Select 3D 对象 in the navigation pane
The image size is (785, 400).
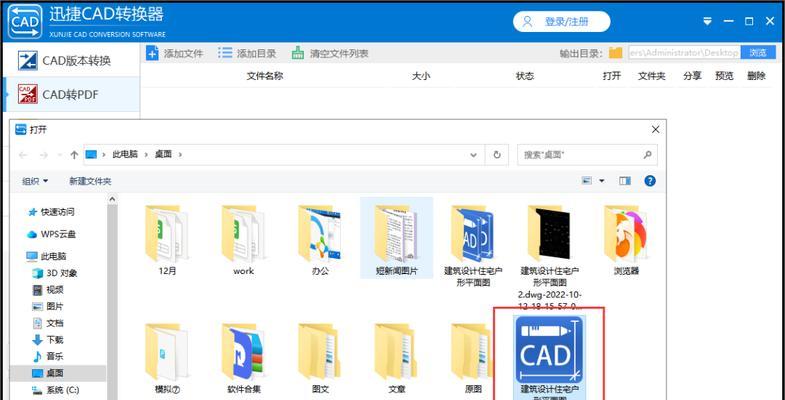[x=55, y=273]
